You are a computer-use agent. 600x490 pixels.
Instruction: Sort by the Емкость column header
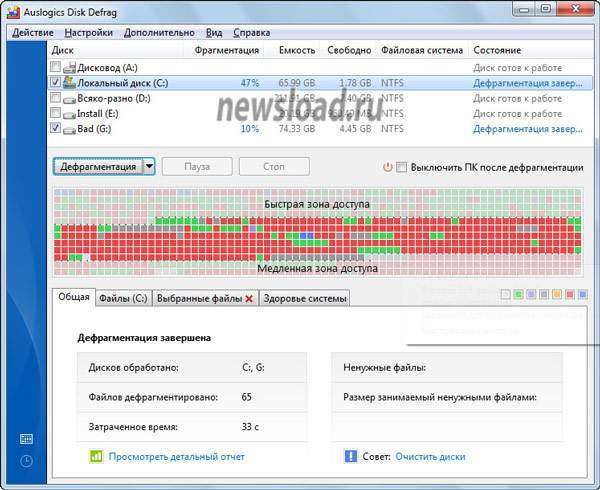point(297,50)
